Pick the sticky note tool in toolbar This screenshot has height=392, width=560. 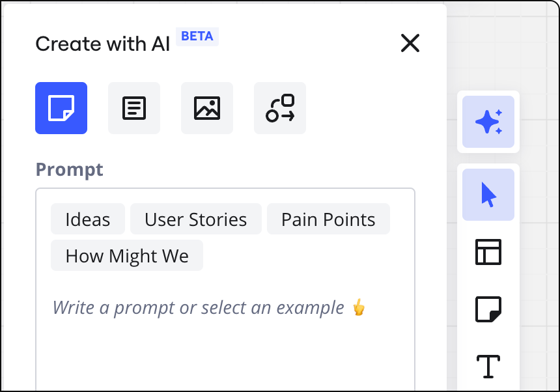[x=488, y=309]
